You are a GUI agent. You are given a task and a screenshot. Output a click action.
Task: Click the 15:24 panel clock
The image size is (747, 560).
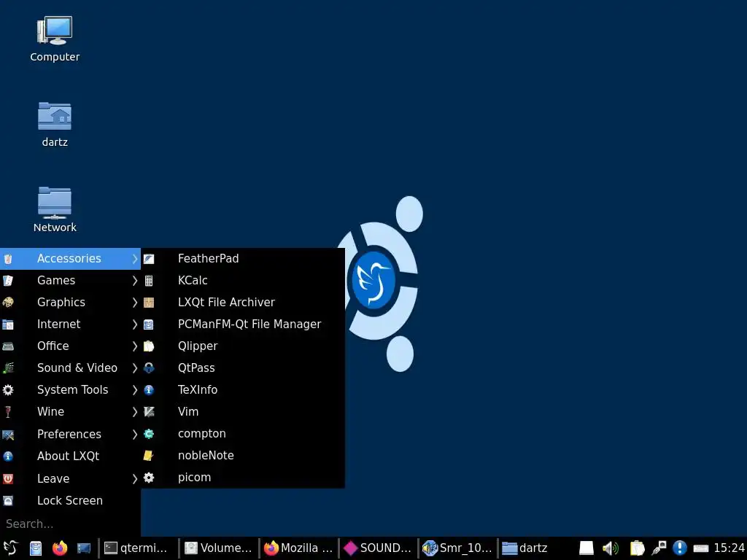(x=729, y=548)
